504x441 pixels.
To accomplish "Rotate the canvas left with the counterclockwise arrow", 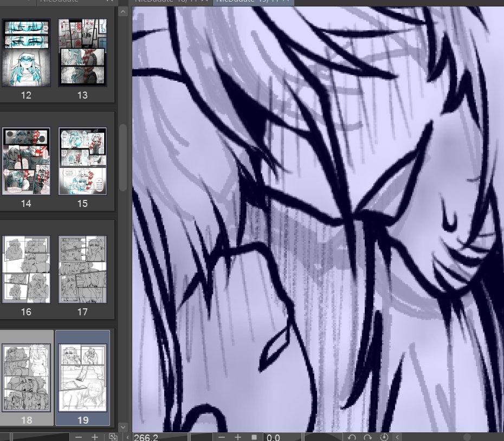I will pyautogui.click(x=352, y=437).
